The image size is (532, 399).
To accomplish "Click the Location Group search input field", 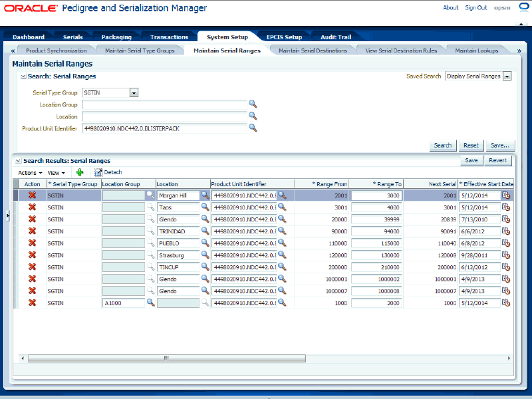I will (164, 104).
